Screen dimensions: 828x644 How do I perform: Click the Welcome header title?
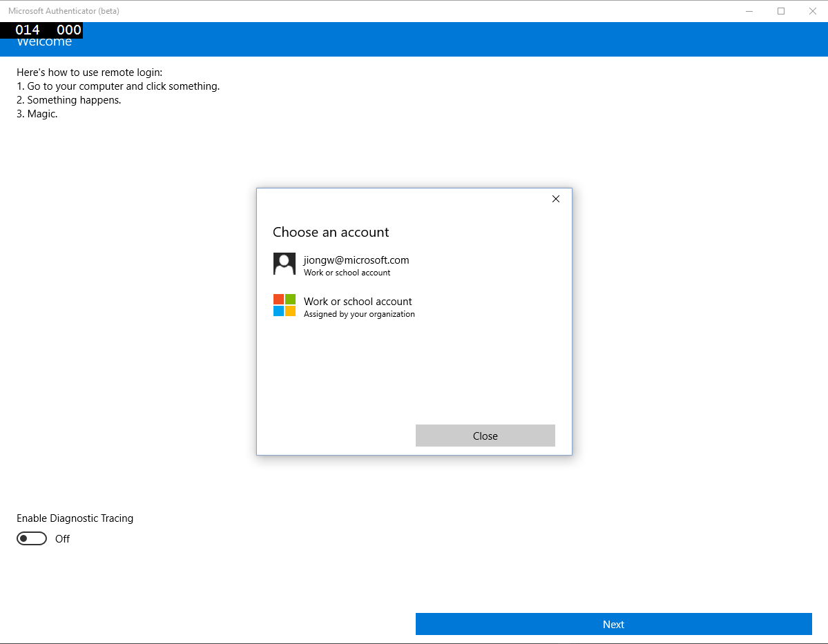click(x=44, y=41)
